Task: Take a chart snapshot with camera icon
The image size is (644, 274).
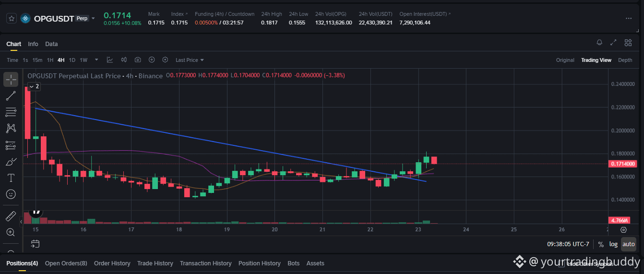Action: click(x=138, y=60)
